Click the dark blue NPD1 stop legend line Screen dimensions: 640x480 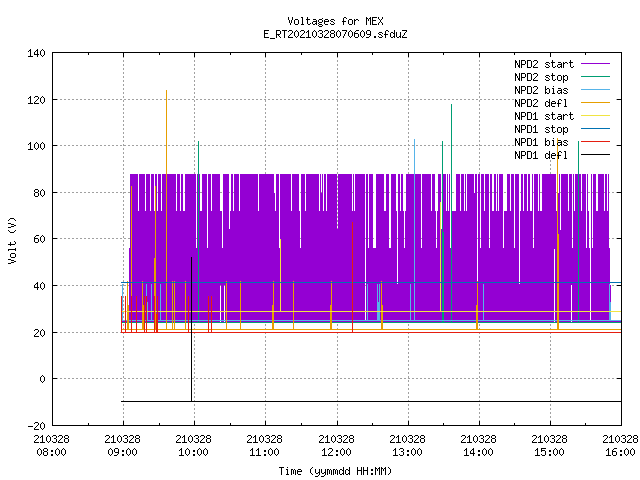[x=595, y=129]
